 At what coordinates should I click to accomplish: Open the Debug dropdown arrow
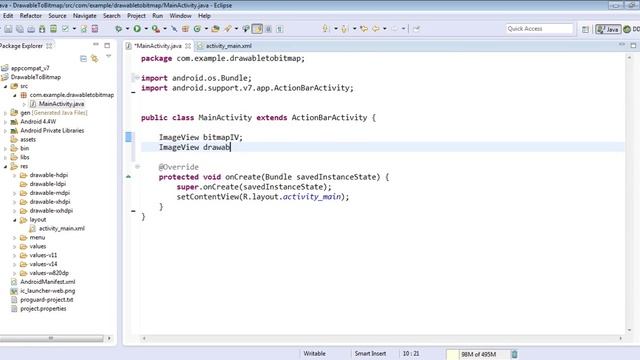pyautogui.click(x=127, y=29)
